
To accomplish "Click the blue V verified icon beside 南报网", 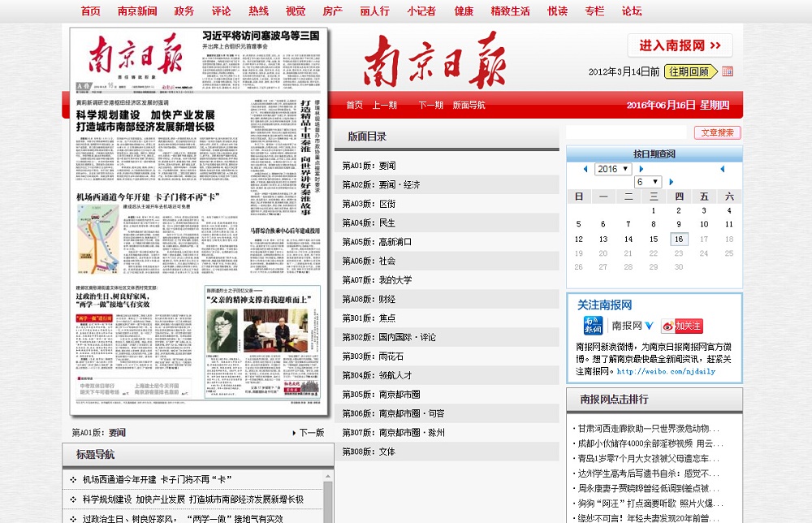I will click(x=649, y=326).
